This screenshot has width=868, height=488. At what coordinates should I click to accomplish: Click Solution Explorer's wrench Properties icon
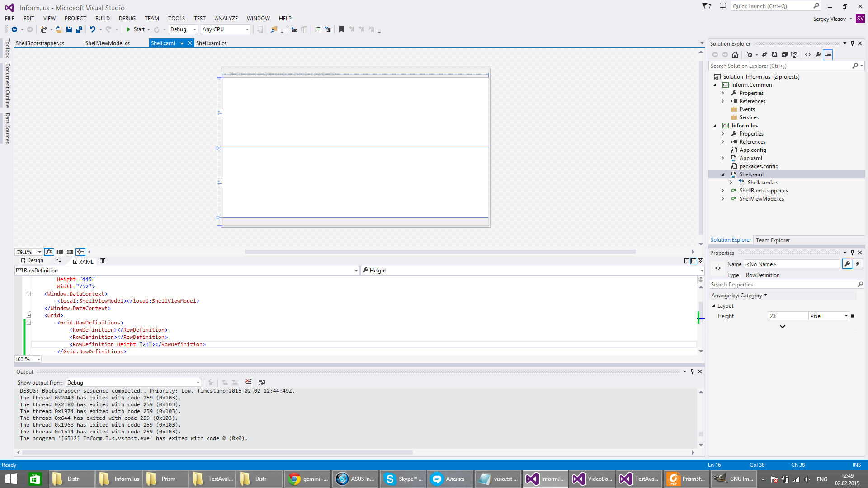pyautogui.click(x=818, y=55)
